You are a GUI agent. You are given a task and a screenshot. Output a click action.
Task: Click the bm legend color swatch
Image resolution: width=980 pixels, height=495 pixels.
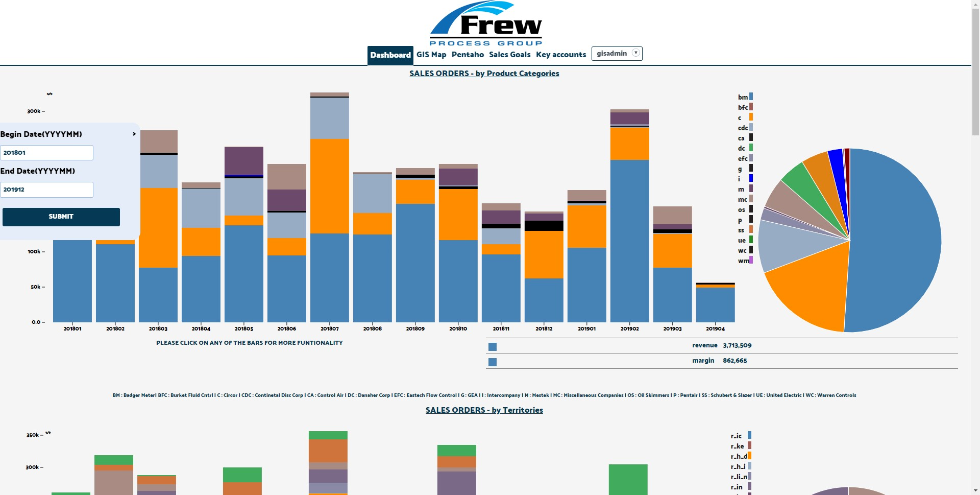tap(751, 97)
